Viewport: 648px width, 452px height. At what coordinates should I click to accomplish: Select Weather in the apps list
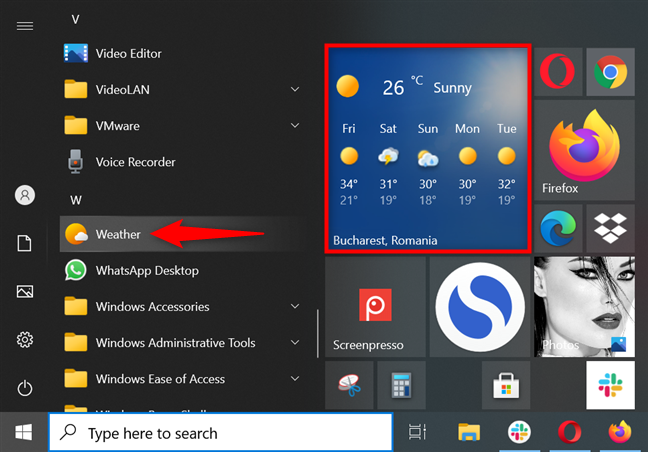(118, 234)
